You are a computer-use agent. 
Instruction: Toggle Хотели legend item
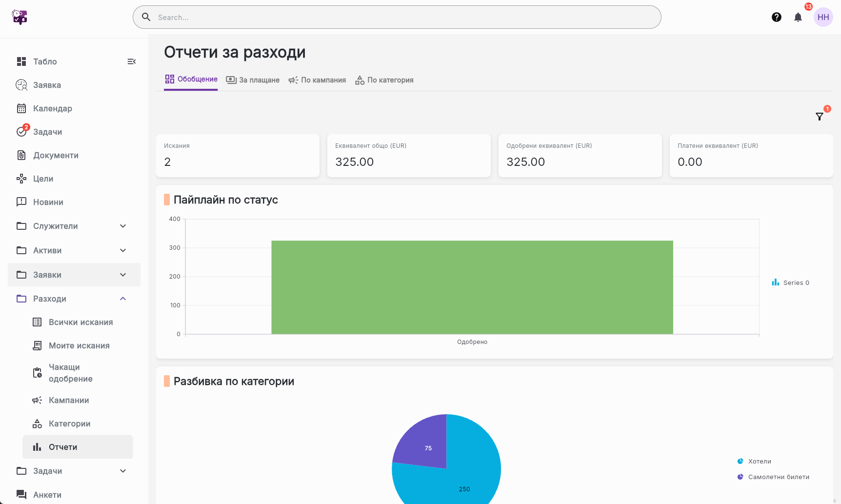click(x=754, y=461)
